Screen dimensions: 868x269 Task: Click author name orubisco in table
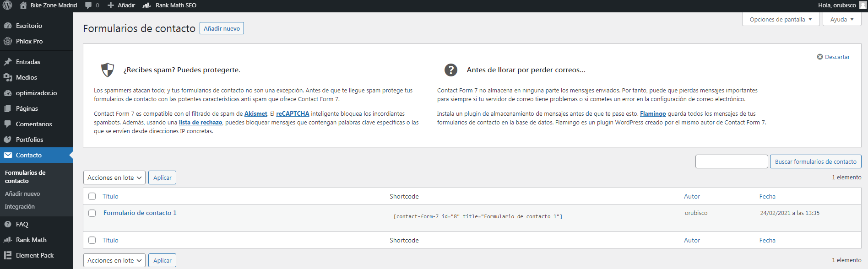696,213
